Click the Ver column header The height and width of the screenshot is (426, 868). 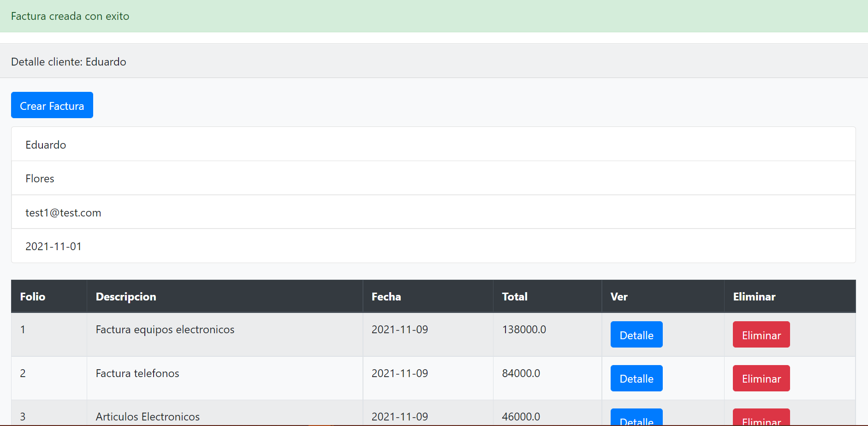(618, 296)
